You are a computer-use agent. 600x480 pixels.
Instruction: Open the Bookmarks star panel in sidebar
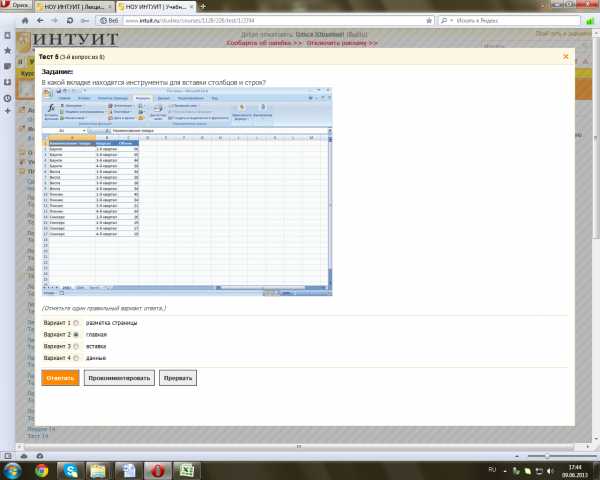click(x=7, y=51)
